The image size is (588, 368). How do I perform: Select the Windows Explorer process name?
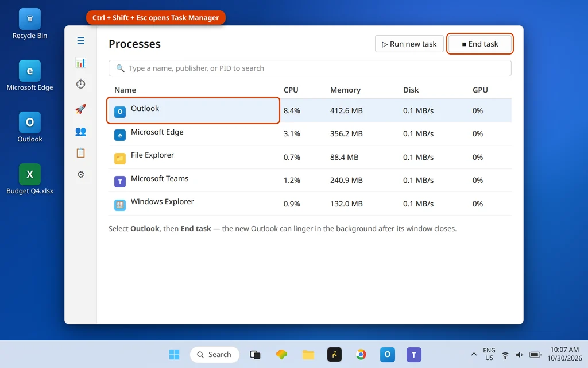click(x=163, y=201)
